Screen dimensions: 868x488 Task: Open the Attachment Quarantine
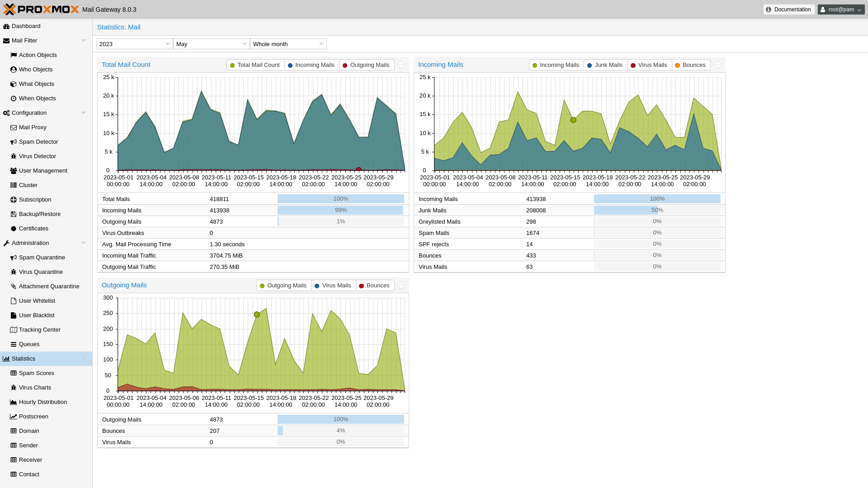tap(49, 286)
